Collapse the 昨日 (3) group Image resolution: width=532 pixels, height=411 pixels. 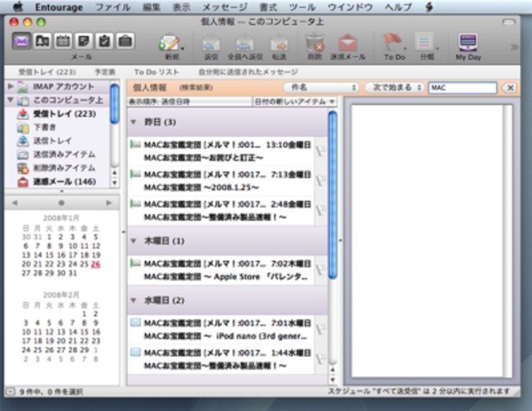tap(134, 122)
